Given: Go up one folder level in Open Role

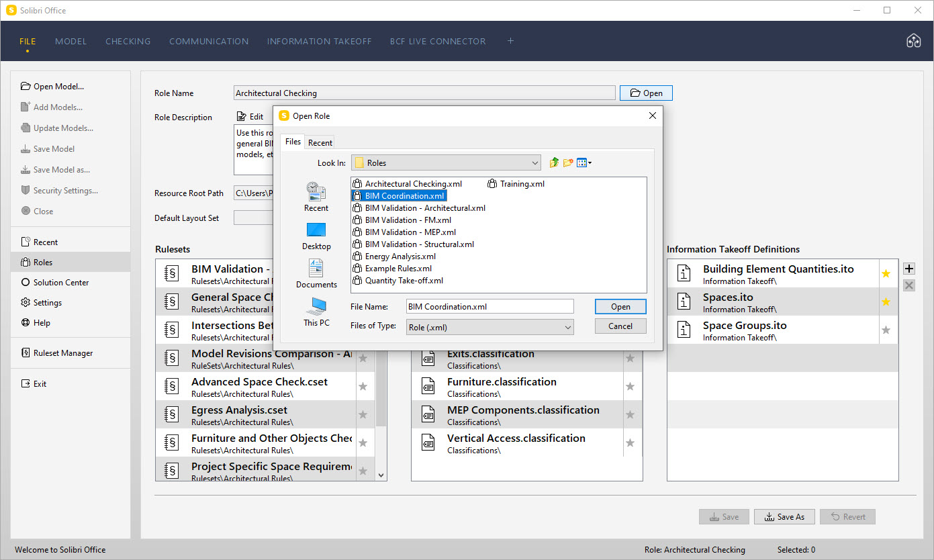Looking at the screenshot, I should click(554, 162).
